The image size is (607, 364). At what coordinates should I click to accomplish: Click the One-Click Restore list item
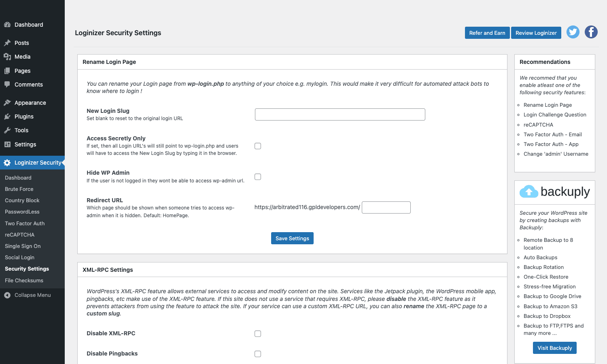[x=546, y=277]
